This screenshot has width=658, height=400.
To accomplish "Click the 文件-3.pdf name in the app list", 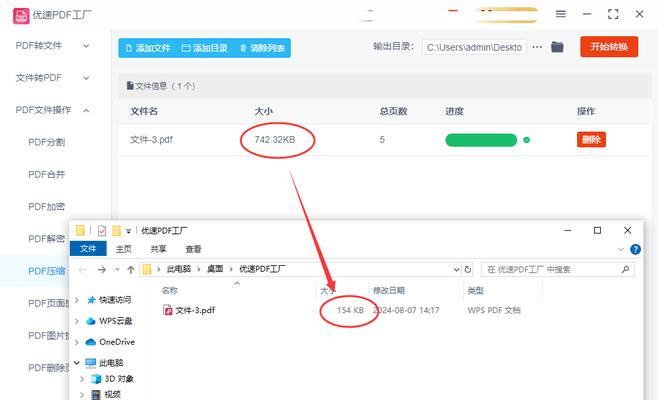I will point(151,140).
